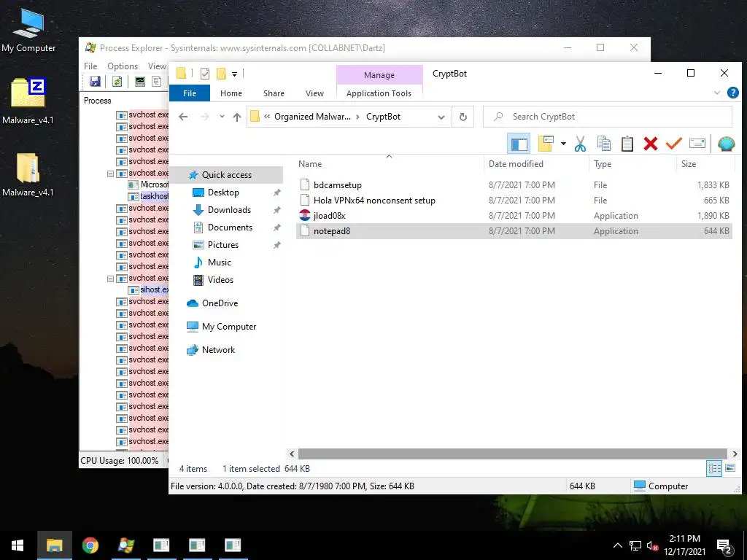The height and width of the screenshot is (560, 747).
Task: Open Documents in navigation pane
Action: [230, 227]
